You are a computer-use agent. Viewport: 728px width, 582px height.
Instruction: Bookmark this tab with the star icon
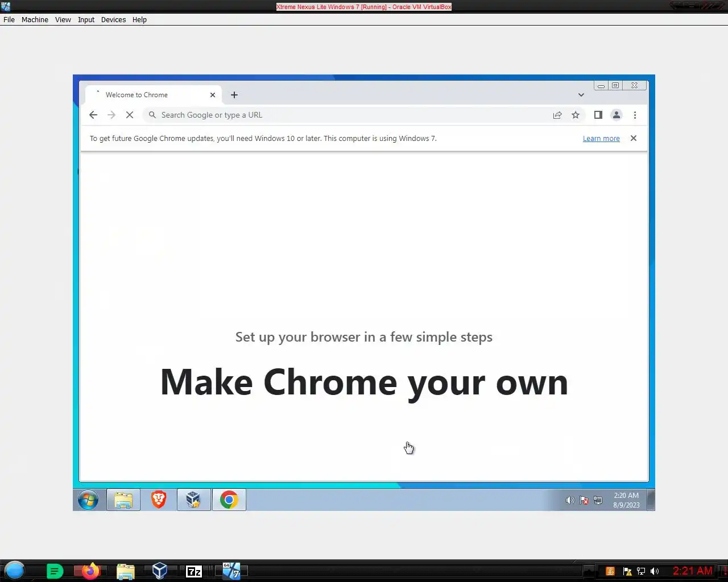[576, 115]
